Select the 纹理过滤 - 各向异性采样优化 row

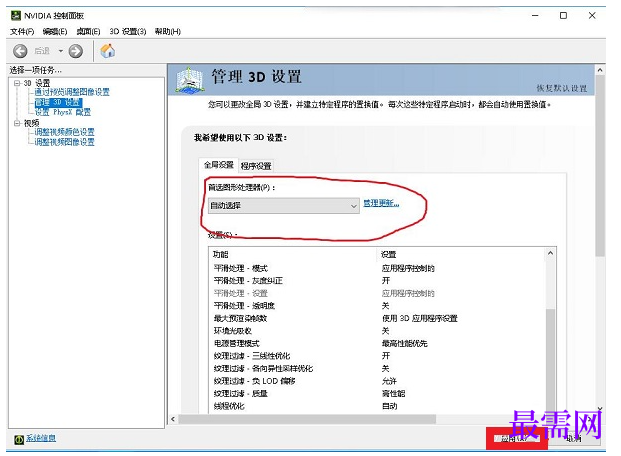(377, 369)
